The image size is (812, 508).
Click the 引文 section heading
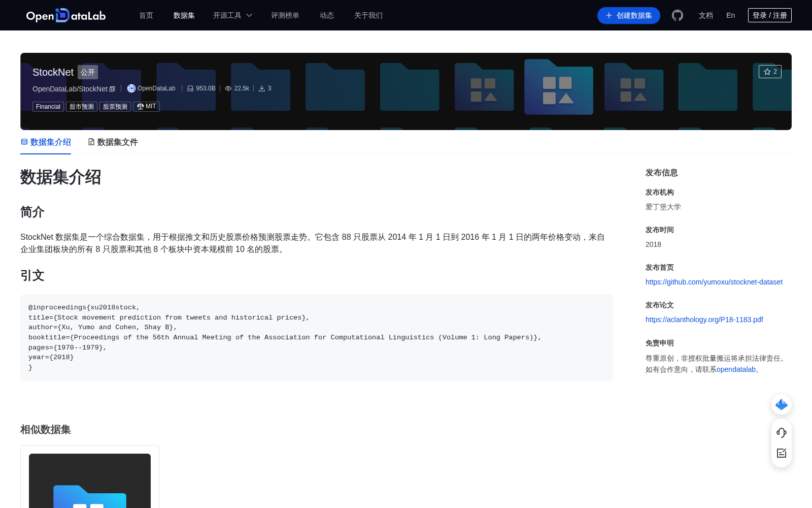click(x=32, y=275)
